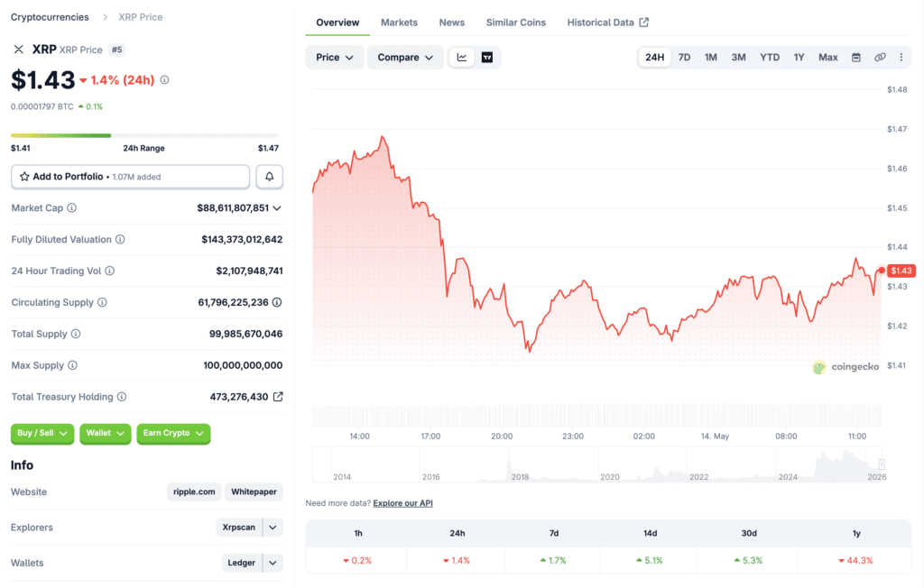
Task: Open the Earn Crypto dropdown
Action: 173,433
